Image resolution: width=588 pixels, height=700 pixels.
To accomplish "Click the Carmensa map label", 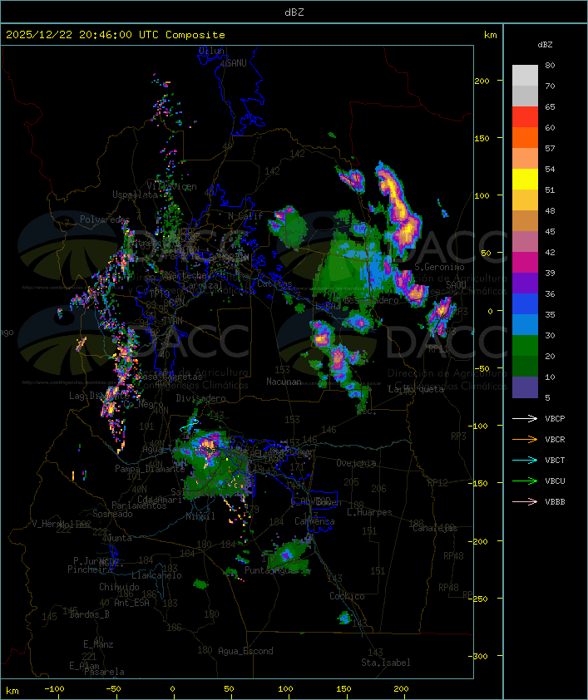I will 314,521.
